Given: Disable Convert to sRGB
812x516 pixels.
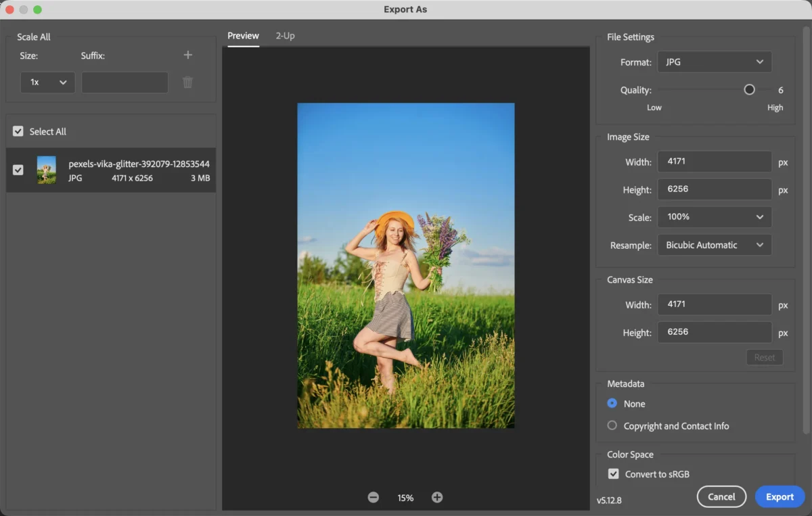Looking at the screenshot, I should [613, 473].
